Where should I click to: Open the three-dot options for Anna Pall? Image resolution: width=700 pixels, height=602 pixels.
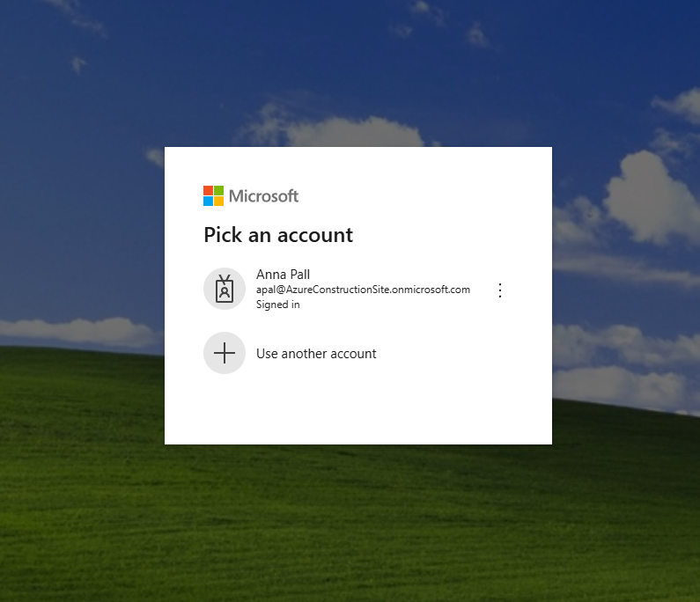(x=500, y=290)
